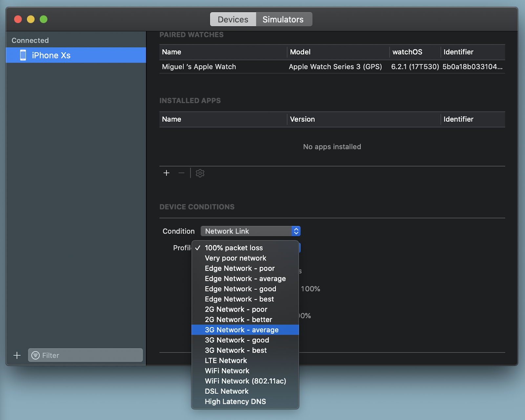
Task: Click the minus icon to remove an app
Action: (x=181, y=173)
